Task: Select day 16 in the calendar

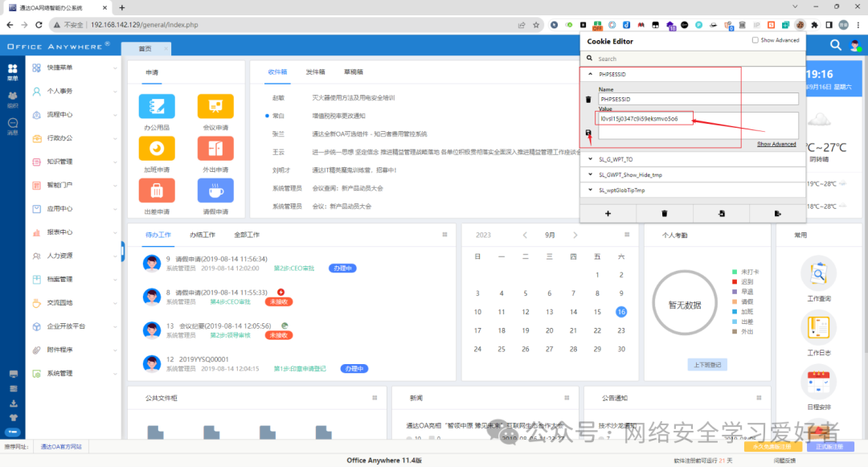Action: tap(621, 312)
